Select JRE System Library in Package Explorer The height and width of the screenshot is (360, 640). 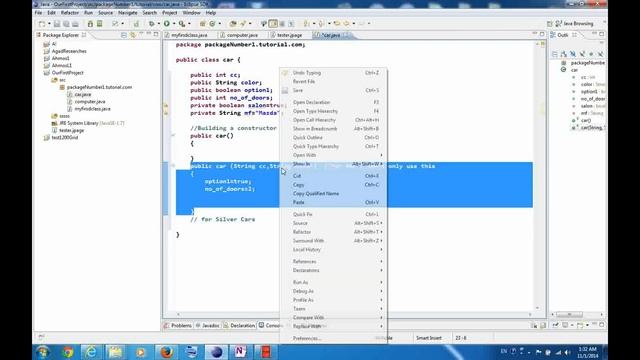pyautogui.click(x=88, y=123)
